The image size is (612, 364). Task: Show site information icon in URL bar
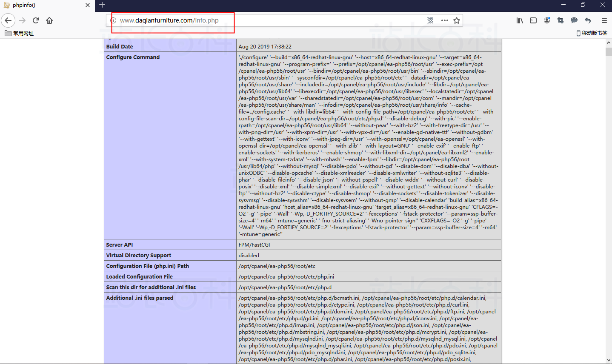coord(114,20)
